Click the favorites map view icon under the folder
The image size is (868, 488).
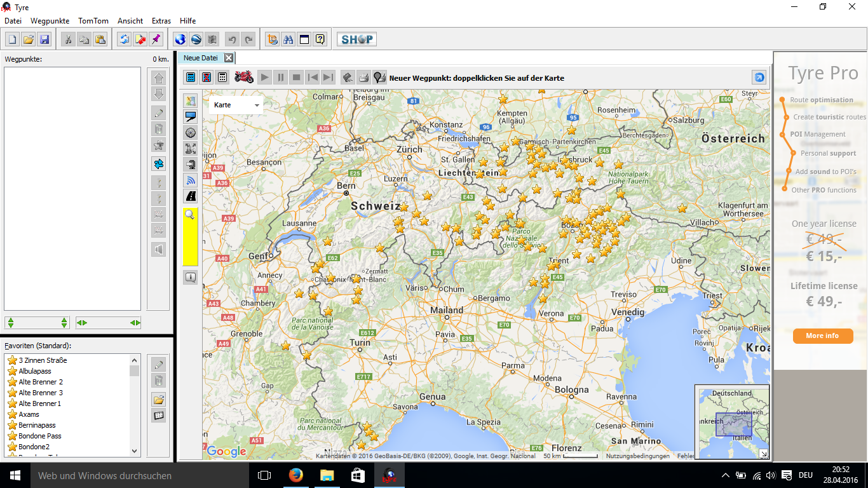click(x=159, y=416)
